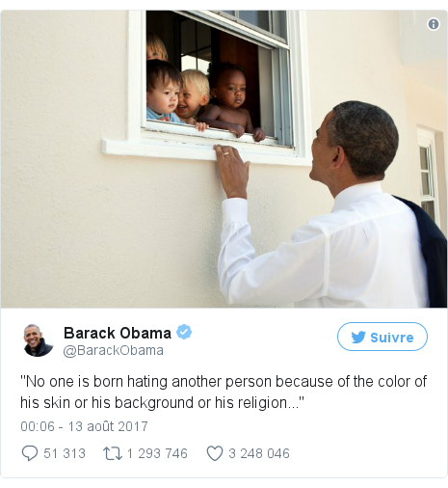Image resolution: width=448 pixels, height=488 pixels.
Task: Click the retweet arrows icon
Action: point(113,453)
